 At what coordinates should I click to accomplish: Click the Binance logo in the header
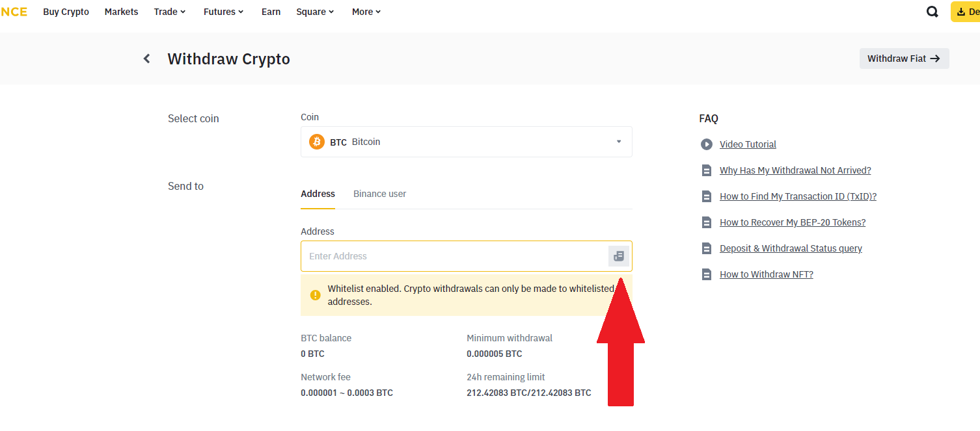pyautogui.click(x=14, y=12)
